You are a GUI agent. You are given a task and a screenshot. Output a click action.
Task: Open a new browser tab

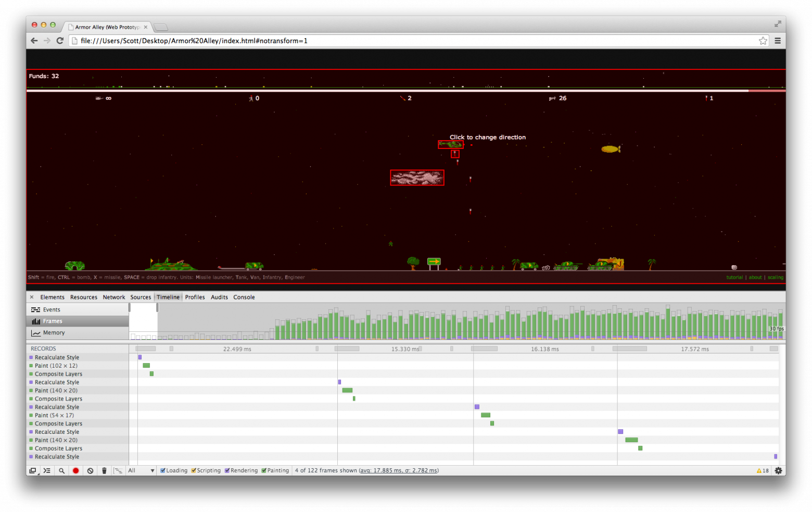pyautogui.click(x=161, y=27)
